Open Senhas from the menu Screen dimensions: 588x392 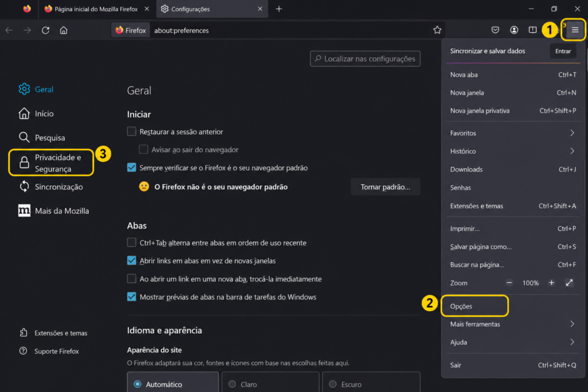point(513,187)
